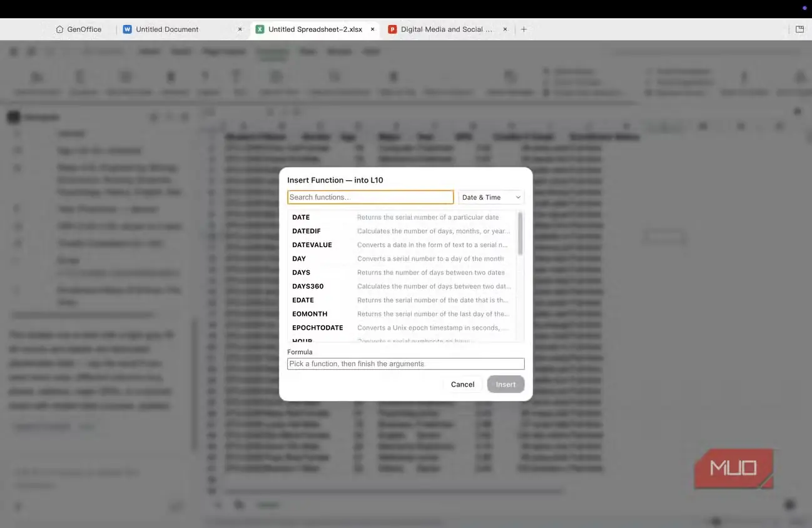Viewport: 812px width, 528px height.
Task: Focus the Formula input box
Action: tap(405, 363)
